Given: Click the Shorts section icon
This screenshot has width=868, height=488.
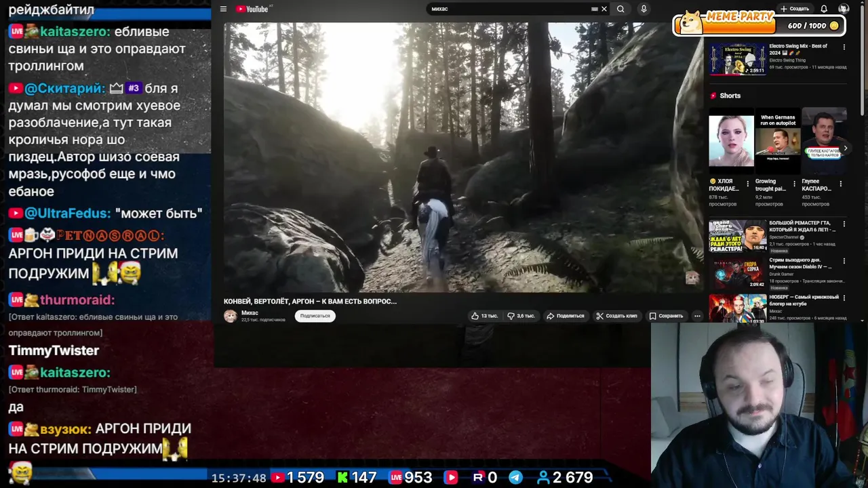Looking at the screenshot, I should point(713,96).
